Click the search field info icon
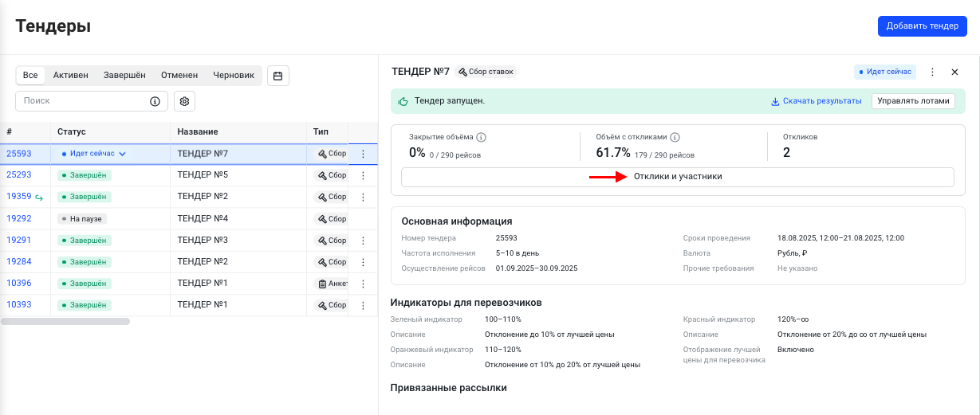Image resolution: width=980 pixels, height=415 pixels. click(x=155, y=101)
